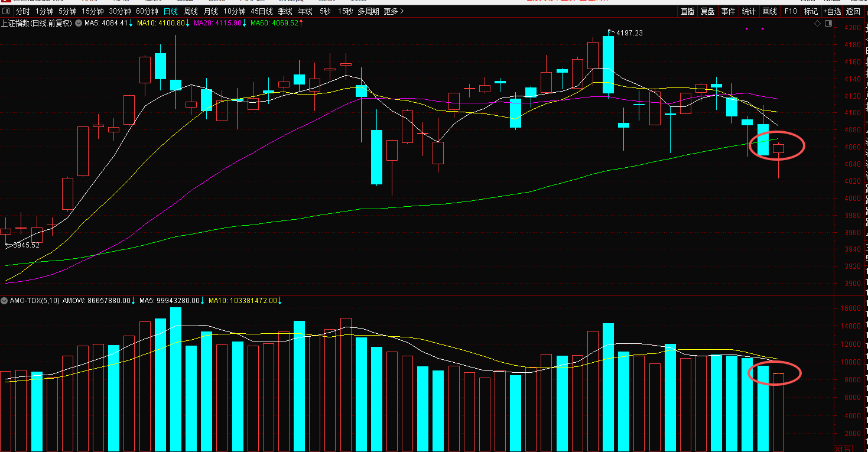Open 直播 live broadcast
The width and height of the screenshot is (868, 452).
coord(687,11)
